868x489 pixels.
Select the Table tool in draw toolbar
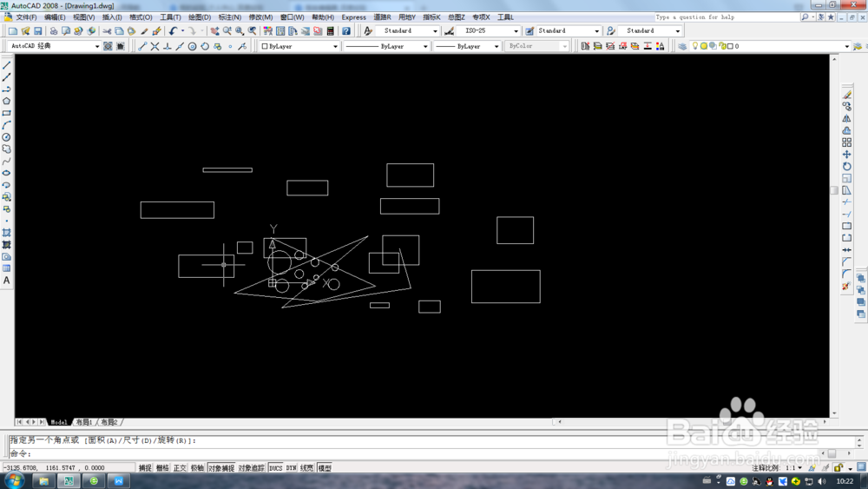pyautogui.click(x=7, y=268)
